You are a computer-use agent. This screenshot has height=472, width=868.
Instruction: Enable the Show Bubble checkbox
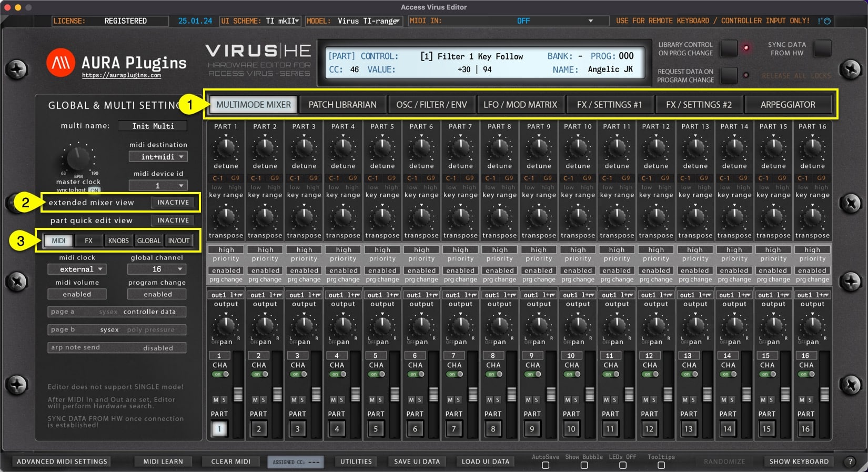tap(584, 465)
